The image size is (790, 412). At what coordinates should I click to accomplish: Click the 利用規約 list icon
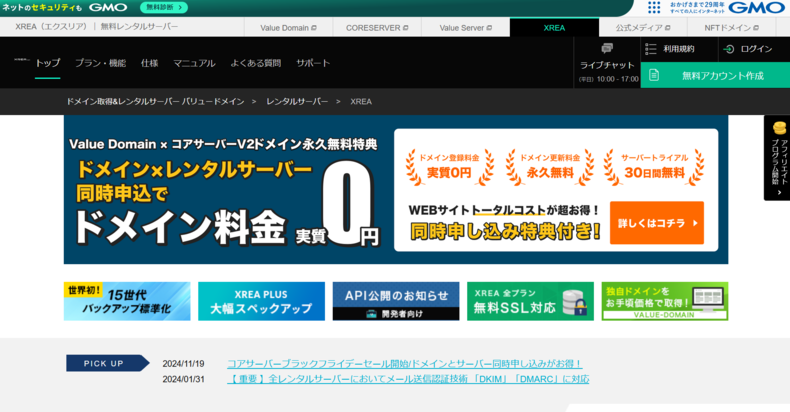[x=650, y=49]
